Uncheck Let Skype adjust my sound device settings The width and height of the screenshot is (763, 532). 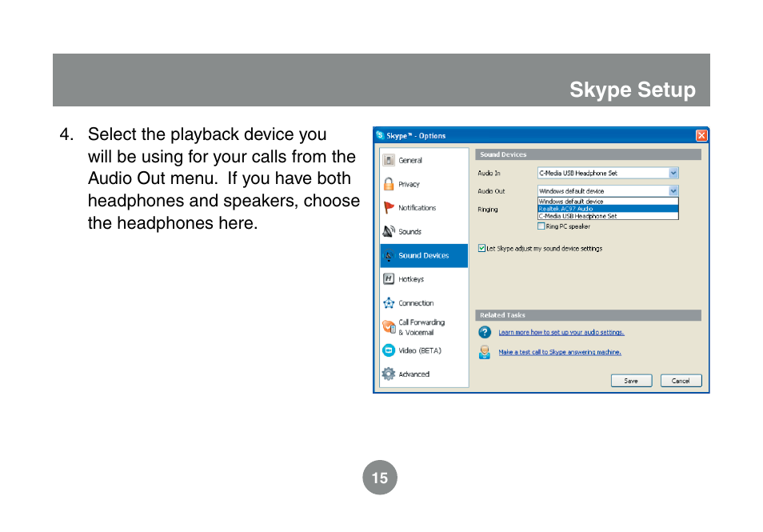click(481, 248)
